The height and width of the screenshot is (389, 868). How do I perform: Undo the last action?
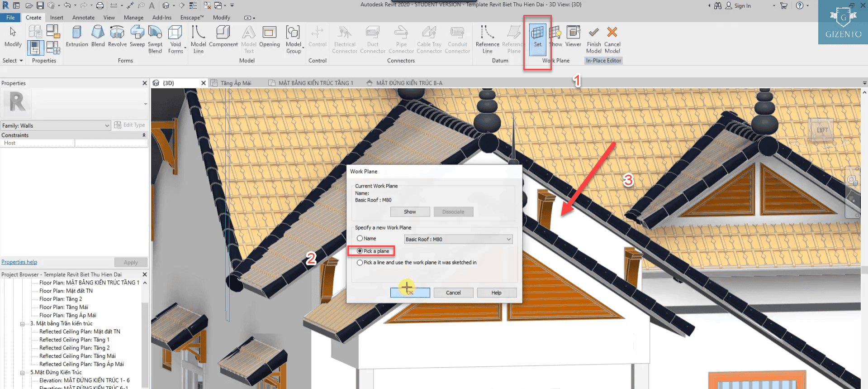(67, 5)
